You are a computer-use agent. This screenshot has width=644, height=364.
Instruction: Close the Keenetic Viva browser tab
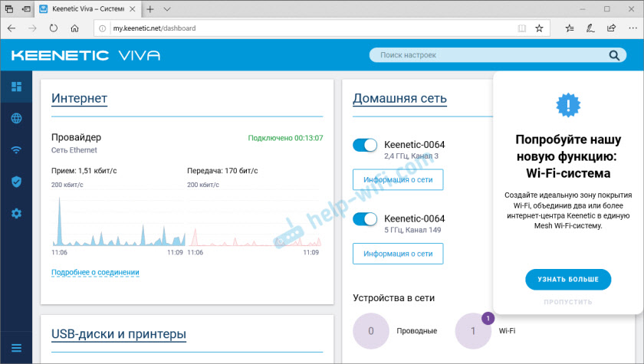(x=132, y=8)
